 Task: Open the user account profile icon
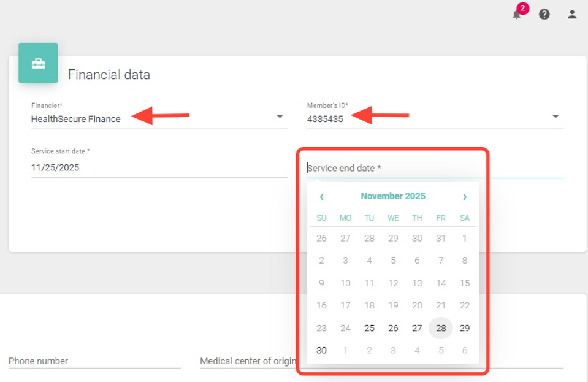point(571,14)
